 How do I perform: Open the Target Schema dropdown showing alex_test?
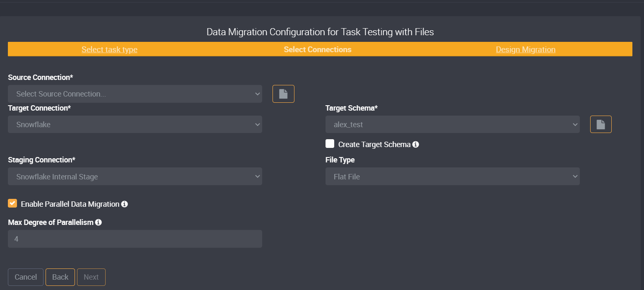pos(452,124)
